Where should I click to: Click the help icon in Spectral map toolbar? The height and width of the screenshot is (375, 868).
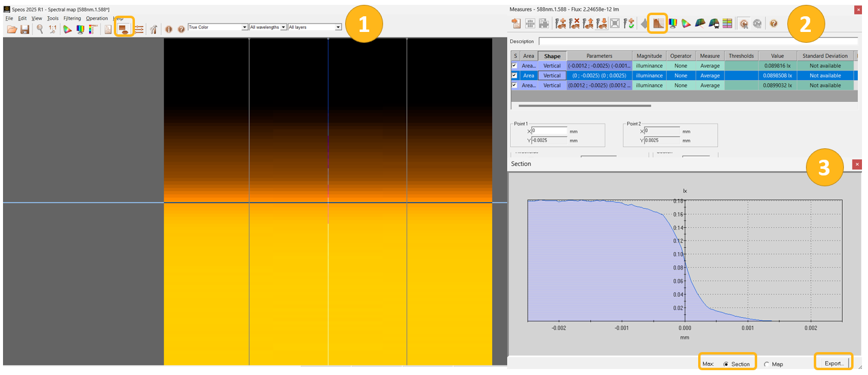click(x=181, y=29)
